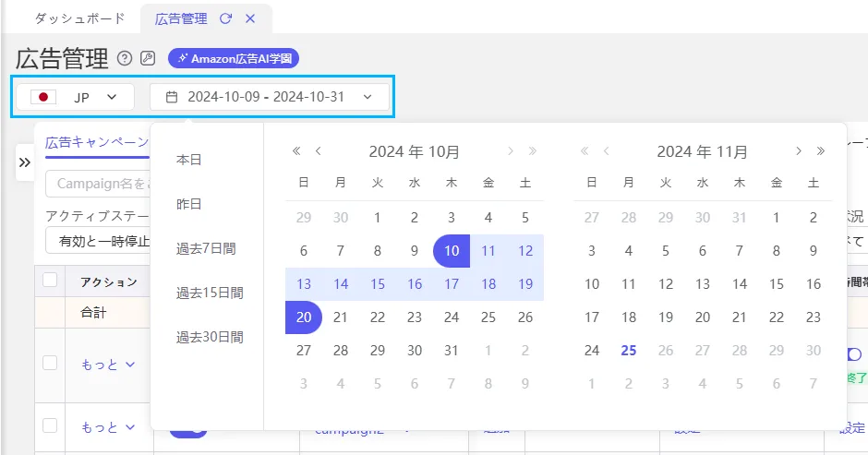This screenshot has width=868, height=455.
Task: Go to previous year in October calendar
Action: pyautogui.click(x=296, y=151)
